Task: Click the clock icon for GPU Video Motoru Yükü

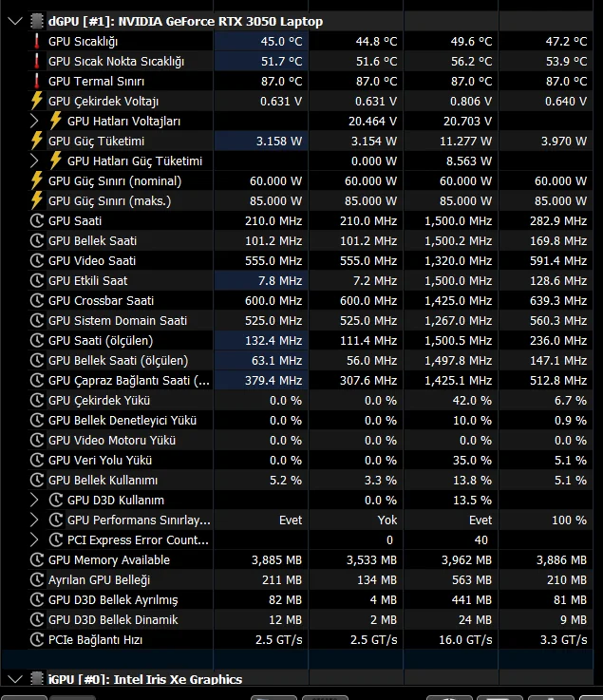Action: coord(37,440)
